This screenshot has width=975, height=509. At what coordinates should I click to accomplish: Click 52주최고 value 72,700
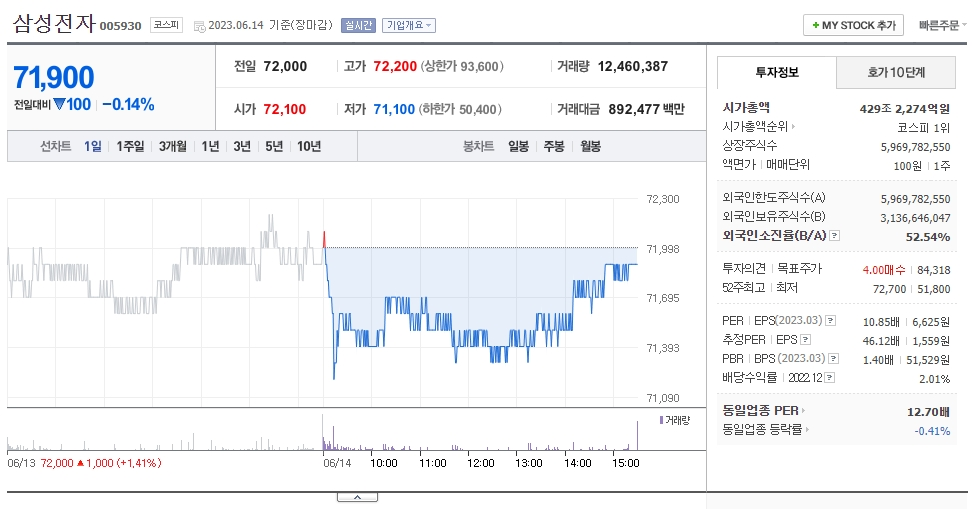[x=890, y=289]
